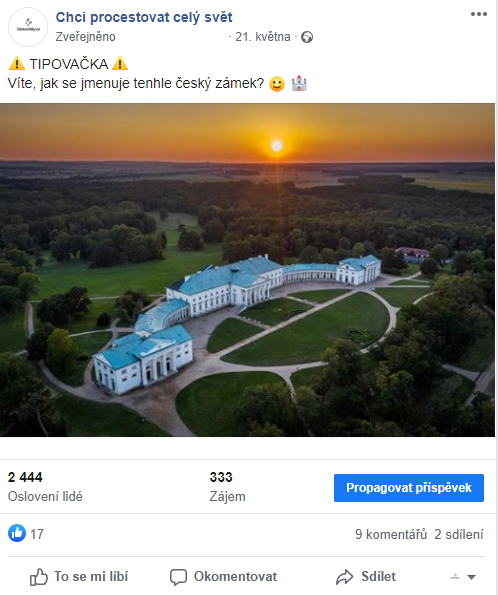
Task: Like the post with To se mi líbí
Action: (x=79, y=577)
